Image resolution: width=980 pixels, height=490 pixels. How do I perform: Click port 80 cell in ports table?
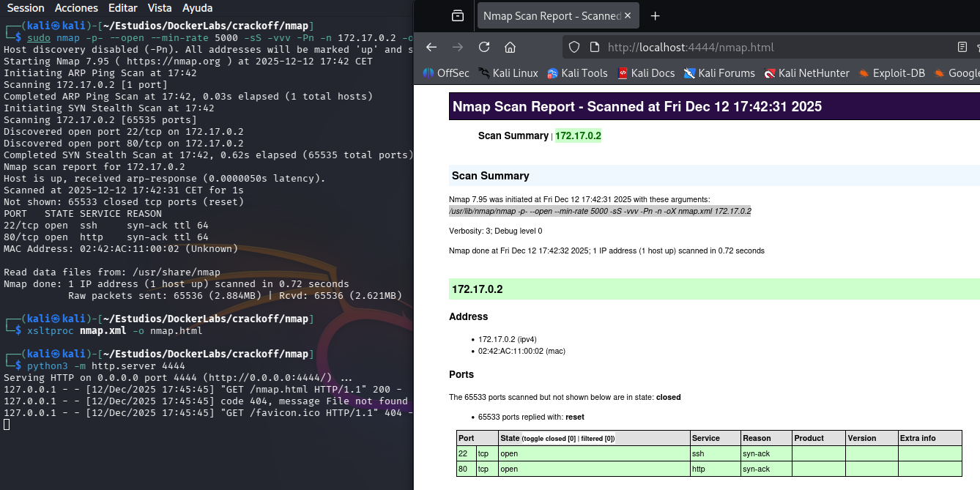point(466,469)
